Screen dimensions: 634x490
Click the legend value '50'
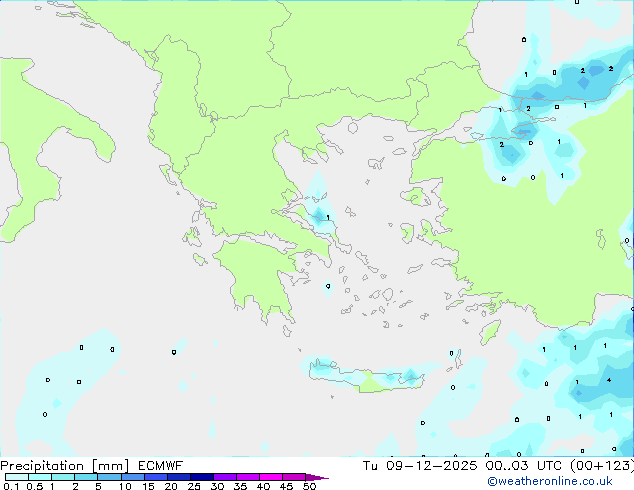310,486
